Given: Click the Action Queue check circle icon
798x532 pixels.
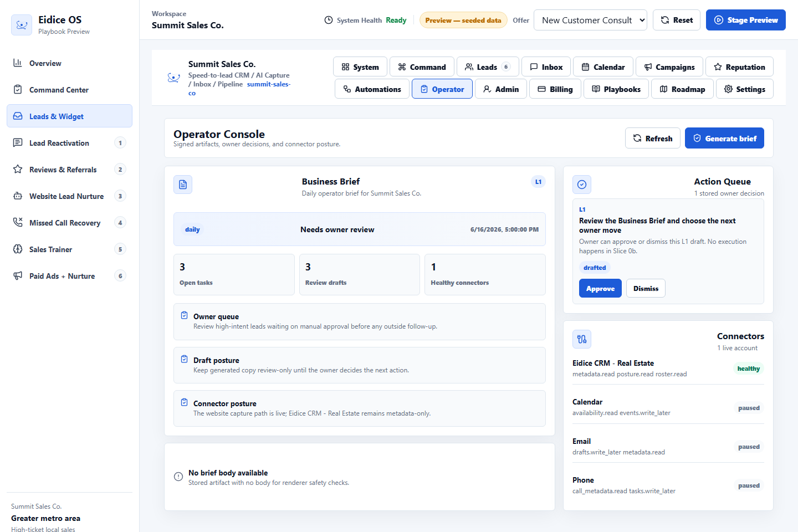Looking at the screenshot, I should (x=582, y=185).
